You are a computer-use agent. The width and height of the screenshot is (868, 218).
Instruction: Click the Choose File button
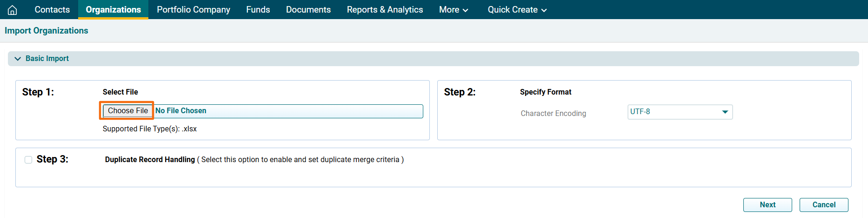pyautogui.click(x=127, y=111)
